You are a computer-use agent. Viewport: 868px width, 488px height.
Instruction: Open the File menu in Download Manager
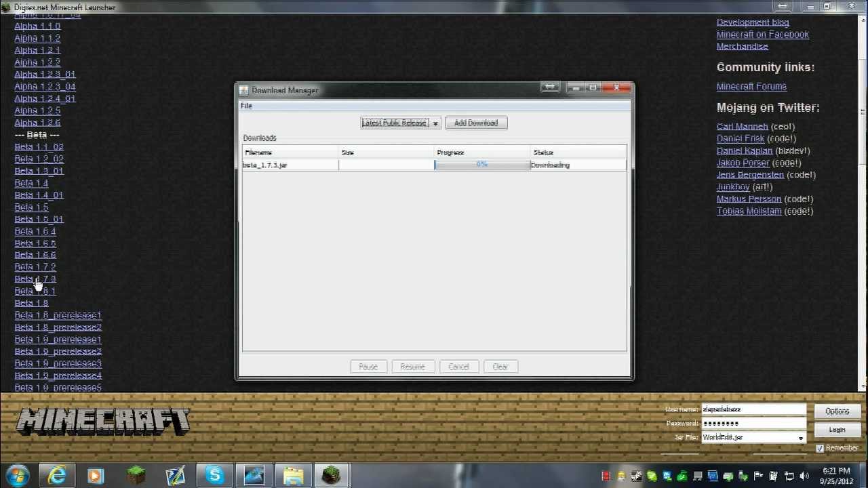point(246,106)
